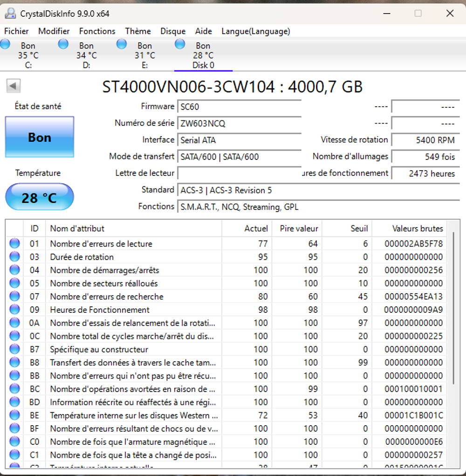
Task: Click the Pire valeur column header
Action: pos(297,228)
